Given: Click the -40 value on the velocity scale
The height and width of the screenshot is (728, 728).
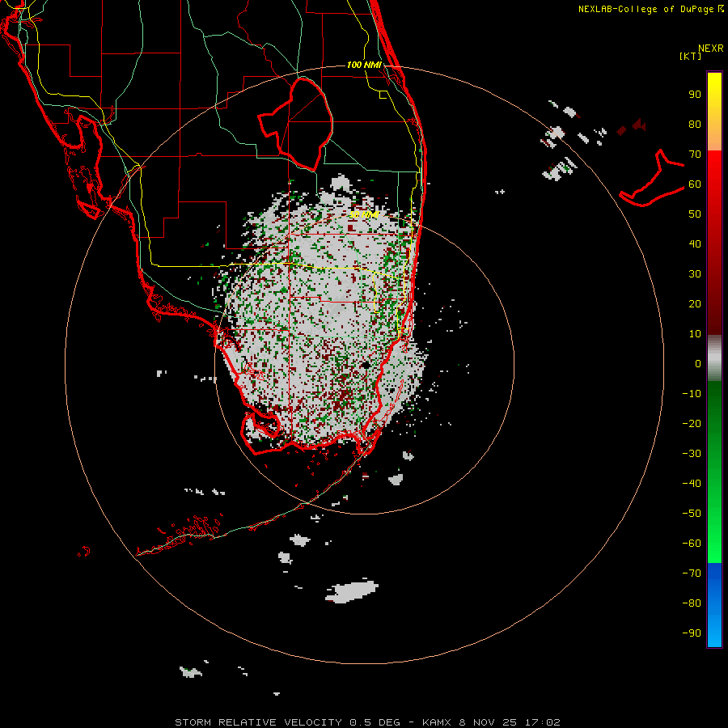Looking at the screenshot, I should [692, 484].
